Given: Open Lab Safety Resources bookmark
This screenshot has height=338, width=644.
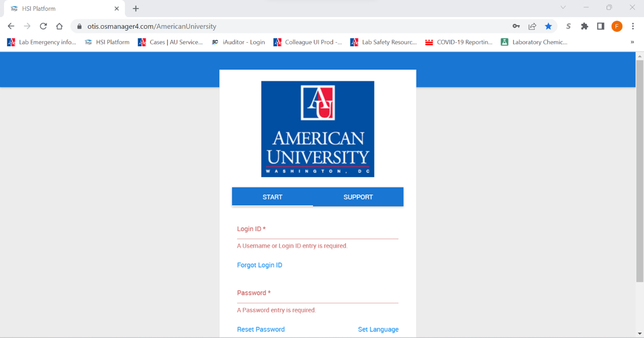Looking at the screenshot, I should pyautogui.click(x=384, y=42).
